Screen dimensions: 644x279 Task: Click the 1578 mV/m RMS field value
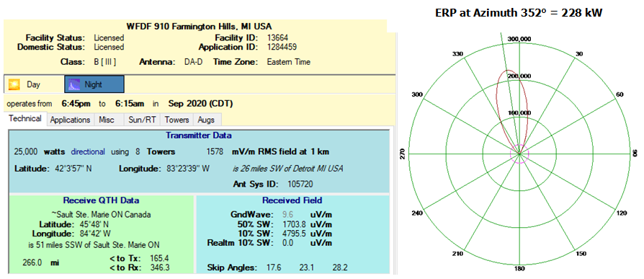(215, 151)
